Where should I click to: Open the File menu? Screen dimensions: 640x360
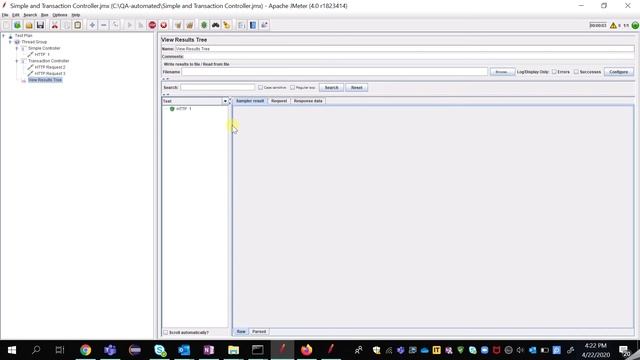click(5, 15)
